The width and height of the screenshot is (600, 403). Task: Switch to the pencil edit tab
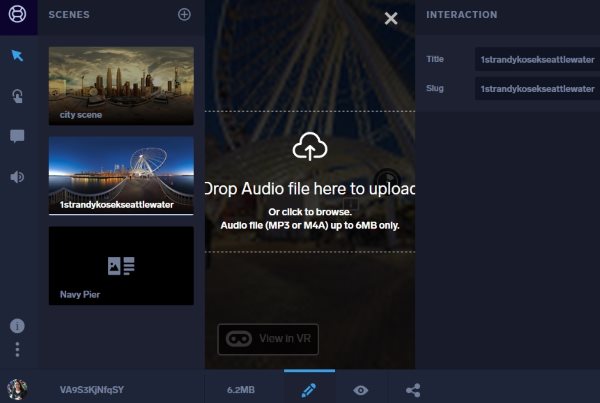pos(309,390)
